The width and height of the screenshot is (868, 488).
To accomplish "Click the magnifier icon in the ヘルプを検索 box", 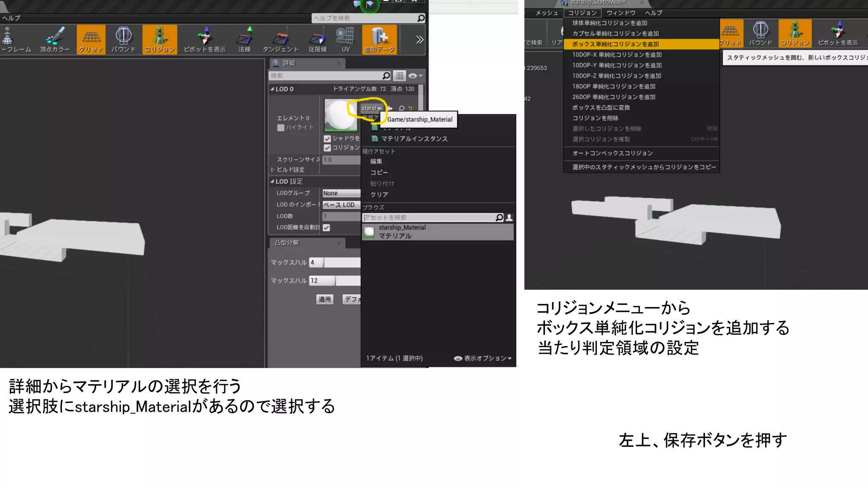I will coord(421,18).
